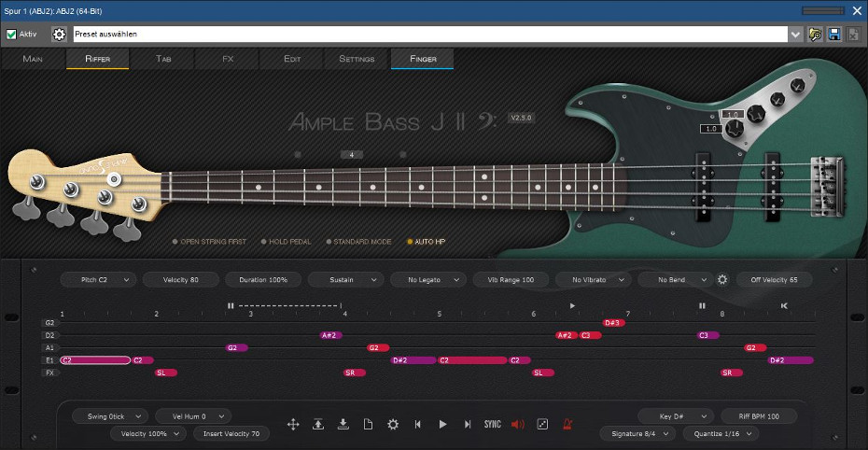This screenshot has height=450, width=868.
Task: Open the Key D# dropdown
Action: point(676,416)
